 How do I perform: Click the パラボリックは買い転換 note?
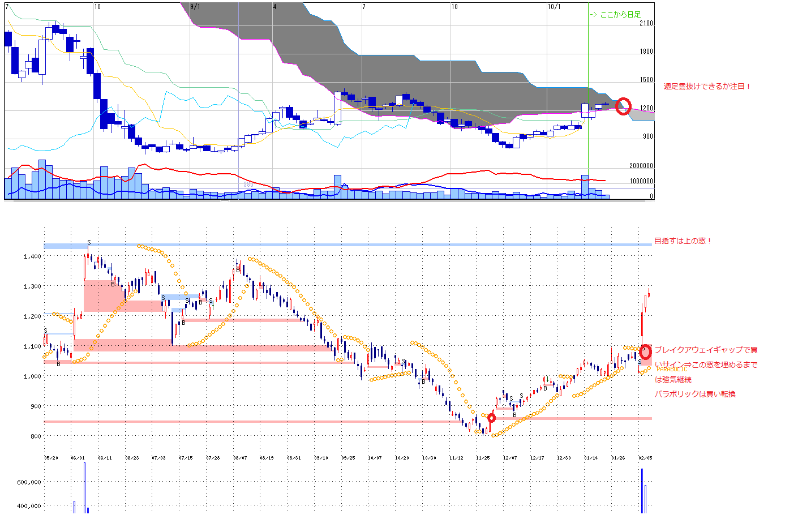tap(695, 394)
